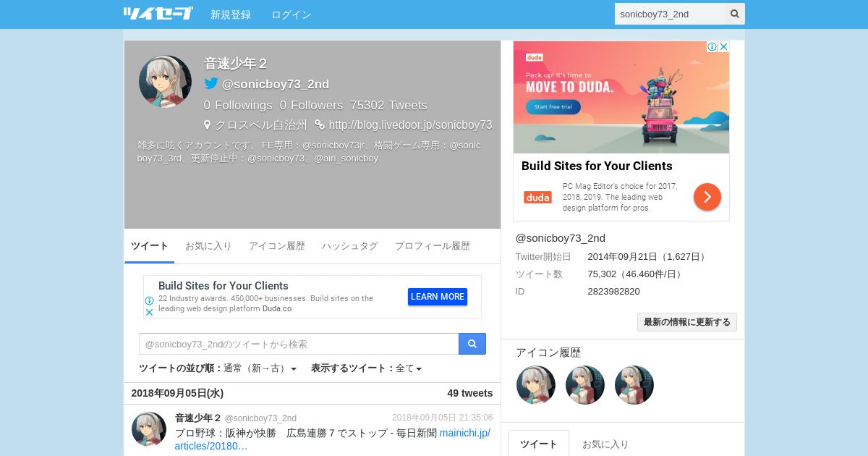Viewport: 868px width, 456px height.
Task: Click the ID value 2823982820
Action: (614, 291)
